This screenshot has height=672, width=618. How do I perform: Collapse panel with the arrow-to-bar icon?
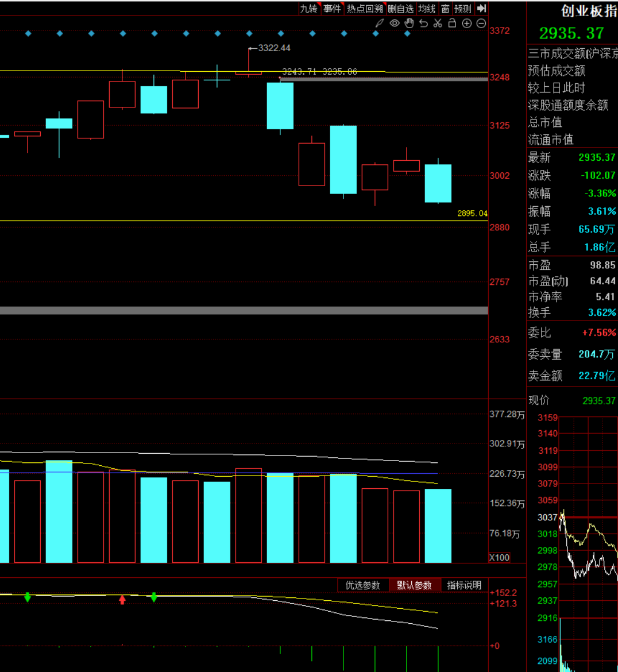(x=482, y=9)
